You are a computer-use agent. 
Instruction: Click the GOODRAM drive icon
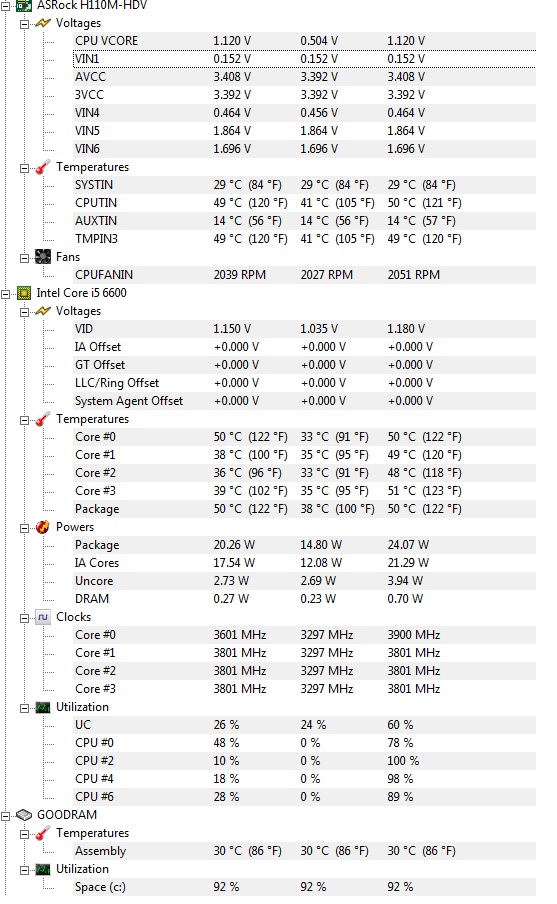click(x=24, y=815)
